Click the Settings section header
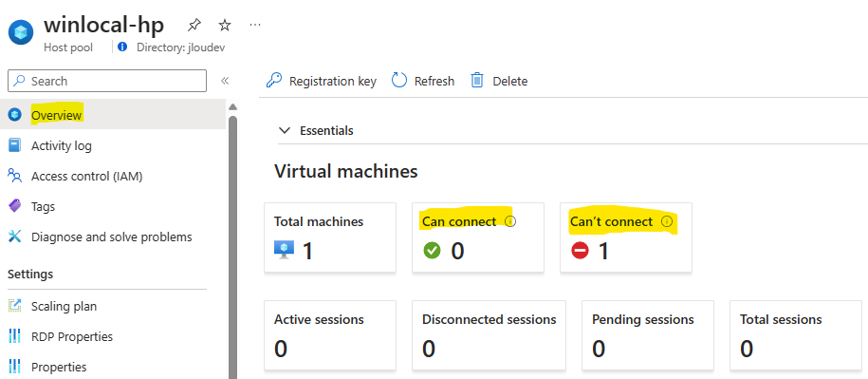 (x=30, y=275)
